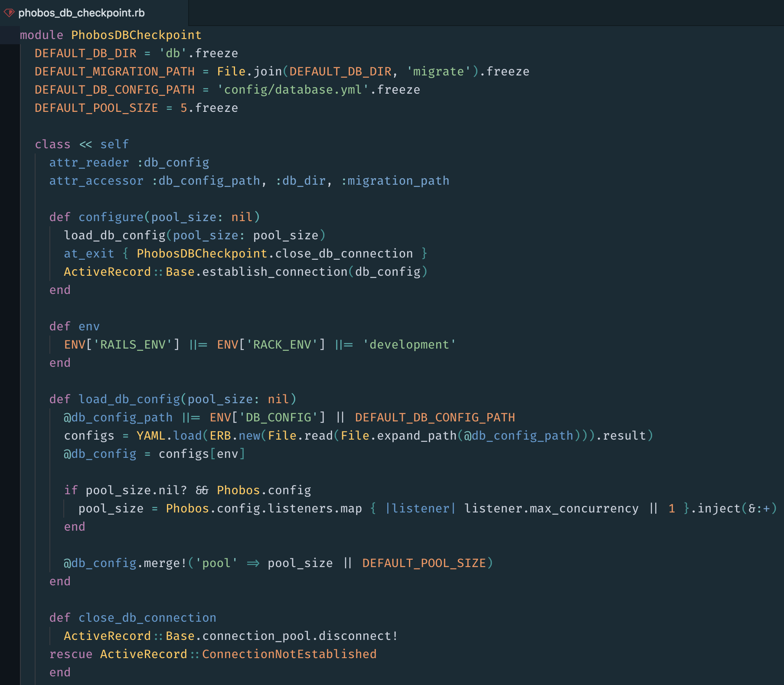Screen dimensions: 784x685
Task: Select the PhobosDBCheckpoint module name
Action: (136, 35)
